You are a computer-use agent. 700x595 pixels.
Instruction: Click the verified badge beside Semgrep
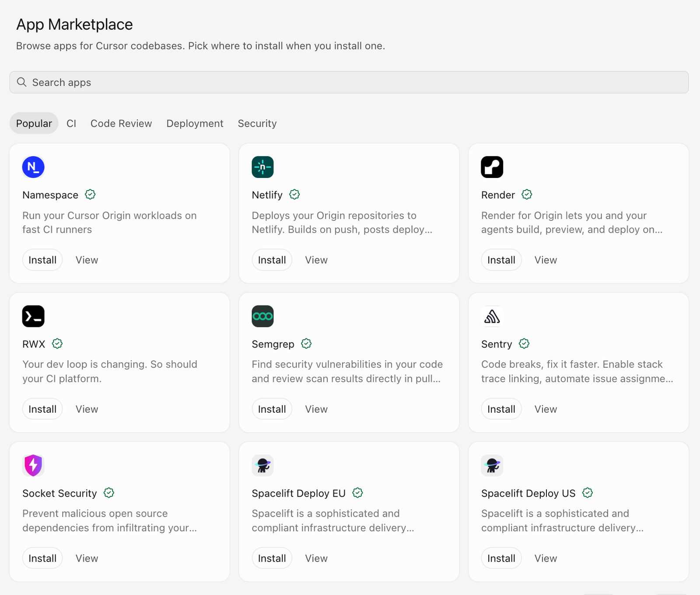[306, 344]
